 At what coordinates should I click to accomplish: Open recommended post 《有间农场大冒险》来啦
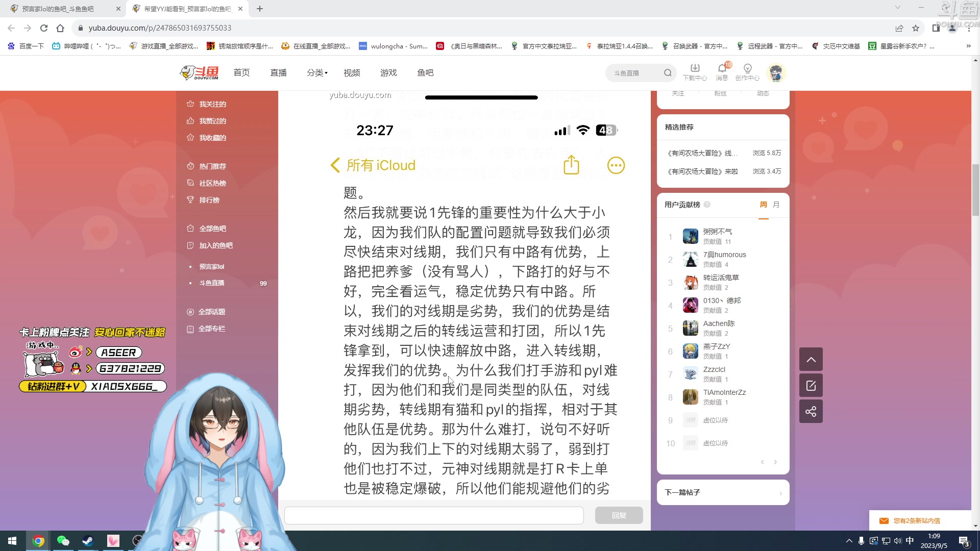[x=703, y=171]
